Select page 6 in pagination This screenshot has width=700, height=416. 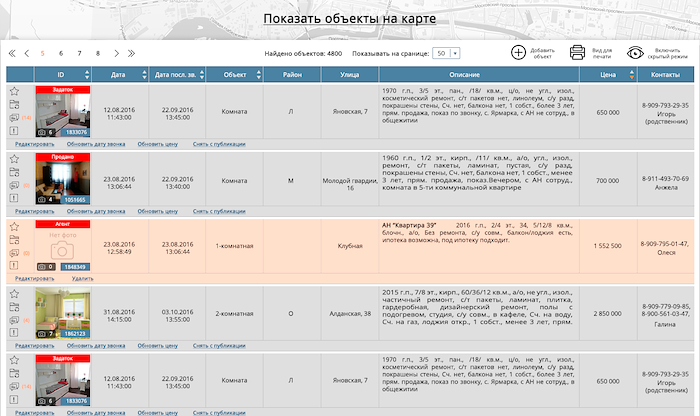tap(61, 54)
